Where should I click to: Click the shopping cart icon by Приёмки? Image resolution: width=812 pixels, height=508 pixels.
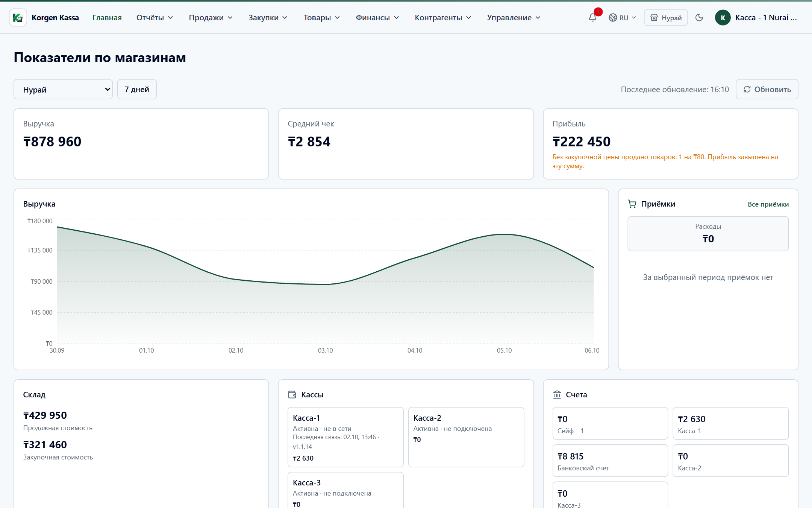point(632,204)
